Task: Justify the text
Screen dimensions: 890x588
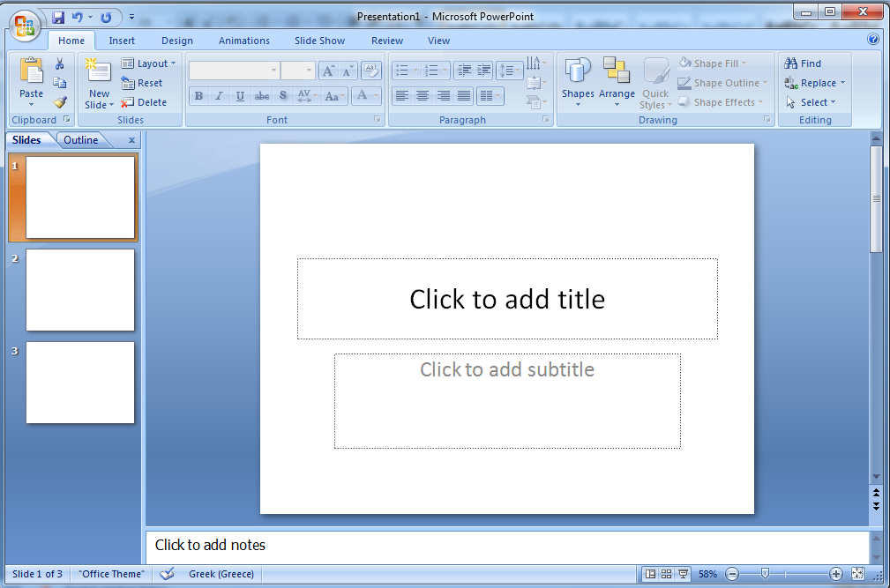Action: click(464, 96)
